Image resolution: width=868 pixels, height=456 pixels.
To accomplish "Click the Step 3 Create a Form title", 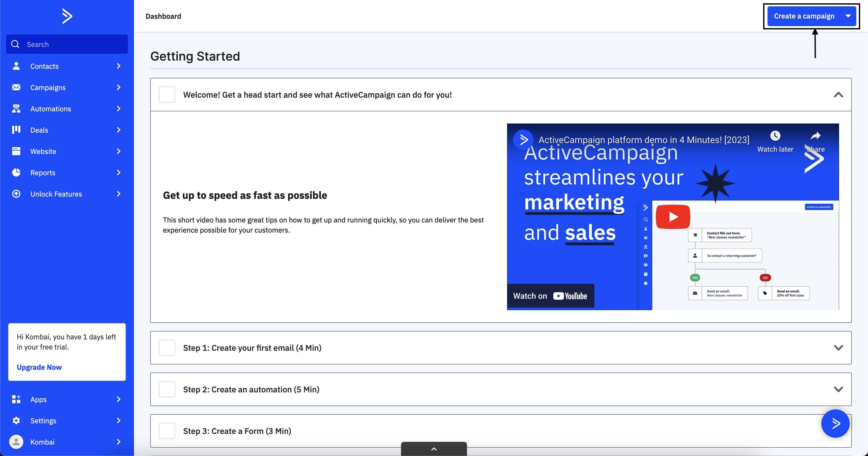I will point(237,431).
